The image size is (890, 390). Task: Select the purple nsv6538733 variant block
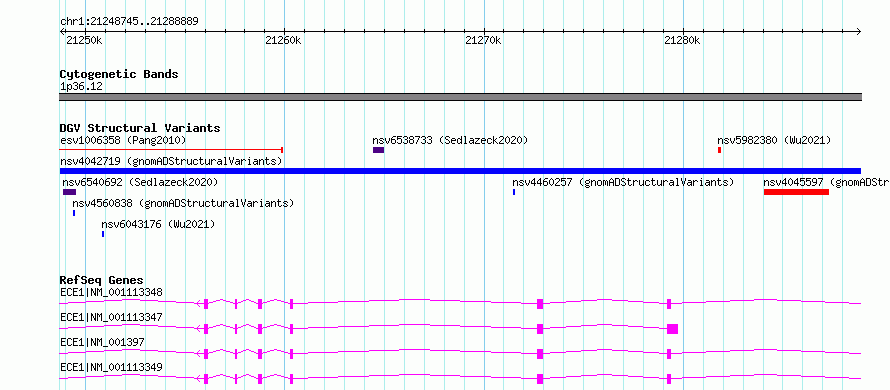click(x=379, y=150)
